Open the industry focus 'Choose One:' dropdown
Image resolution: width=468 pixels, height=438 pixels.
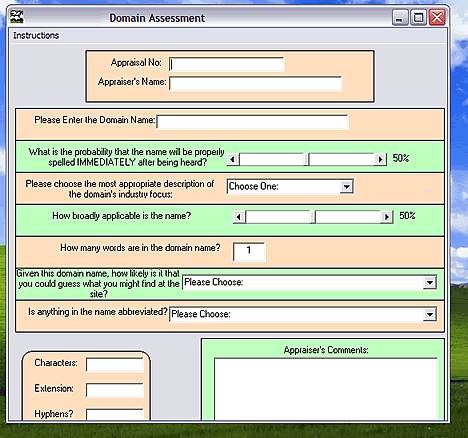346,186
